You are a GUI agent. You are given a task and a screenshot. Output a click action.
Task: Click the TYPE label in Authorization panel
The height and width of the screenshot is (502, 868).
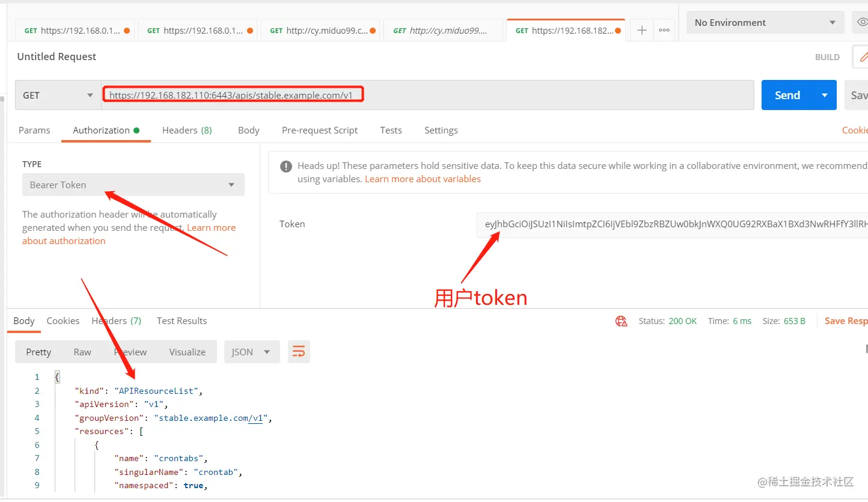[x=32, y=164]
